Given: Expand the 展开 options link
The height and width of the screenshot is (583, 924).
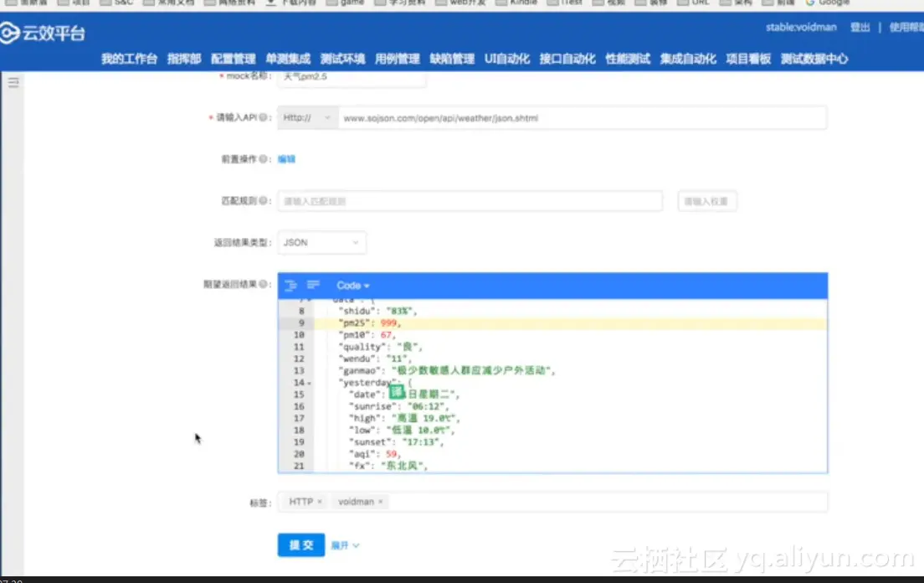Looking at the screenshot, I should [345, 545].
